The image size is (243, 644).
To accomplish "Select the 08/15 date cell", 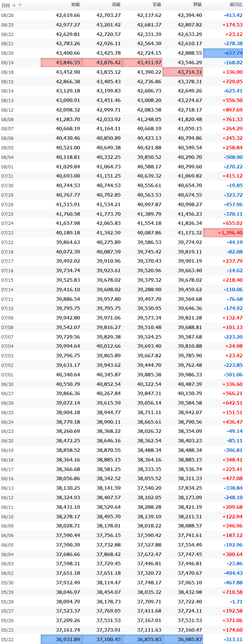I will (x=7, y=82).
